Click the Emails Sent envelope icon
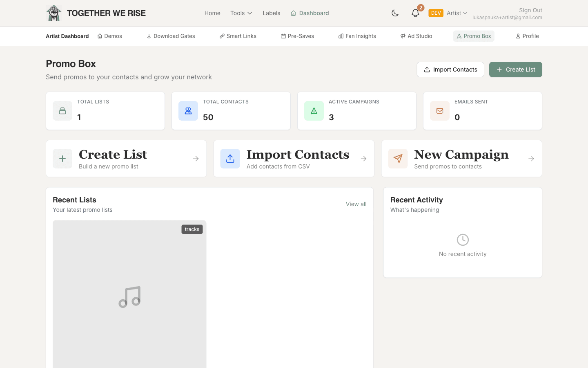 (440, 110)
